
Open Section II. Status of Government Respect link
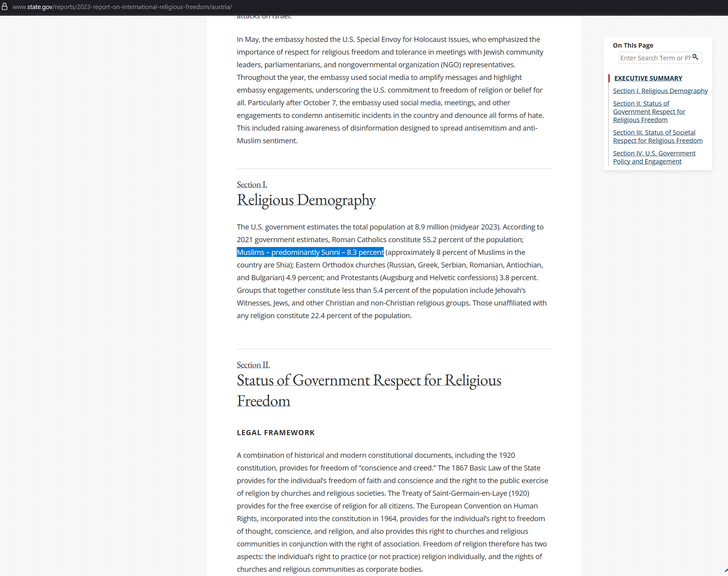tap(649, 112)
